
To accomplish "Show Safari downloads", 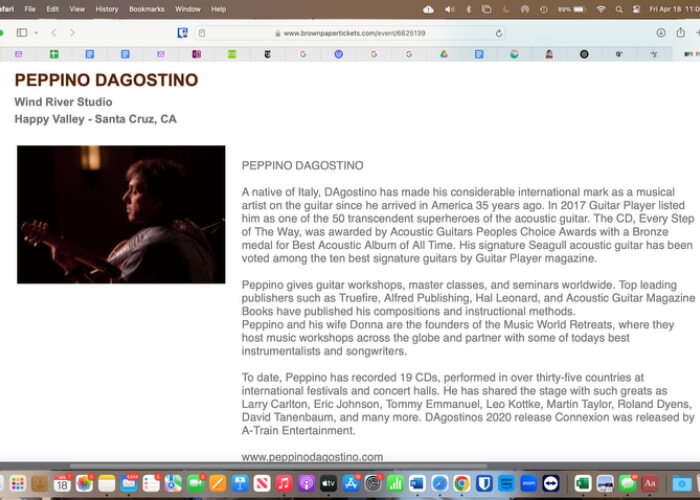I will [x=661, y=33].
